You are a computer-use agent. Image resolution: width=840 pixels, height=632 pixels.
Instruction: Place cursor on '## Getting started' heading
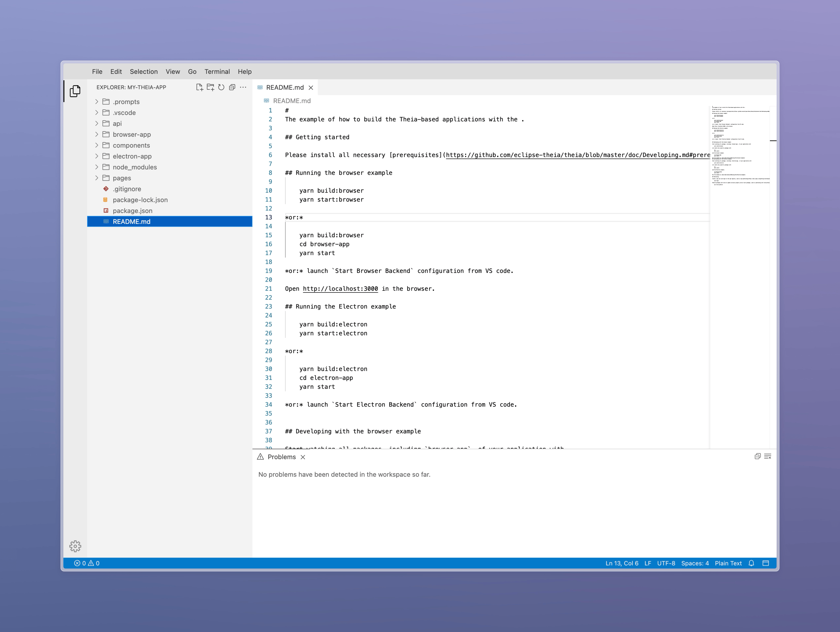(317, 137)
